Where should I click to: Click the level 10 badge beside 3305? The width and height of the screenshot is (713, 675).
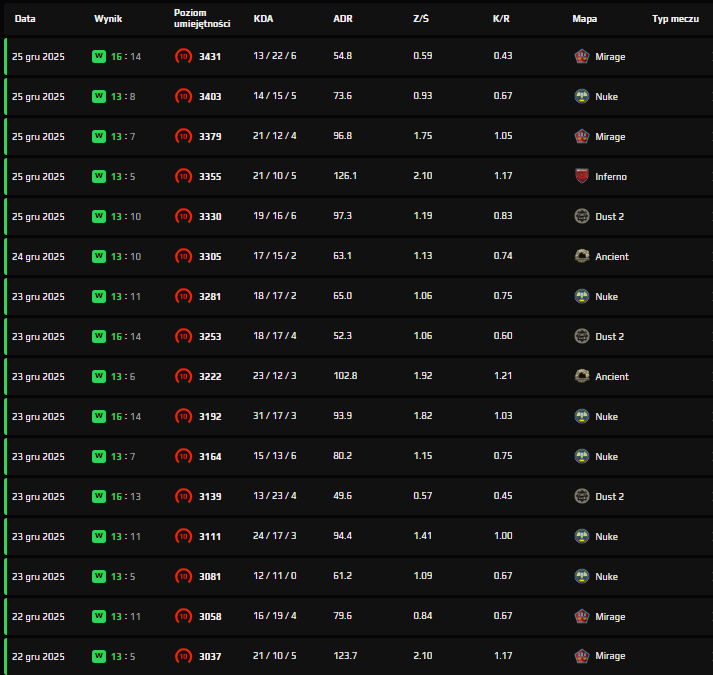[183, 257]
